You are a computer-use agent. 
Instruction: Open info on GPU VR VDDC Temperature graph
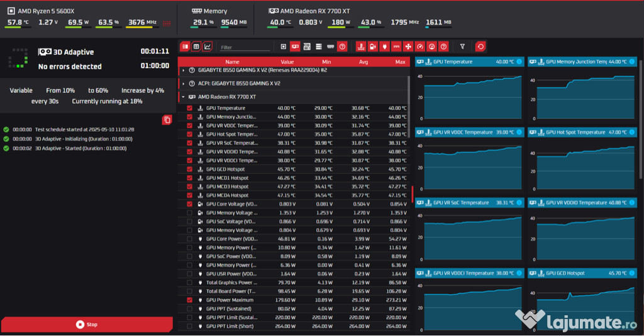[519, 132]
